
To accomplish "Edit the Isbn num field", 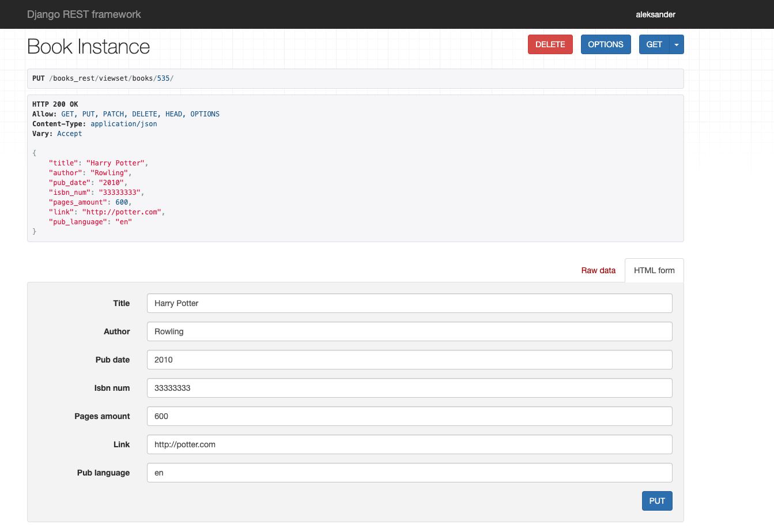I will (x=409, y=388).
